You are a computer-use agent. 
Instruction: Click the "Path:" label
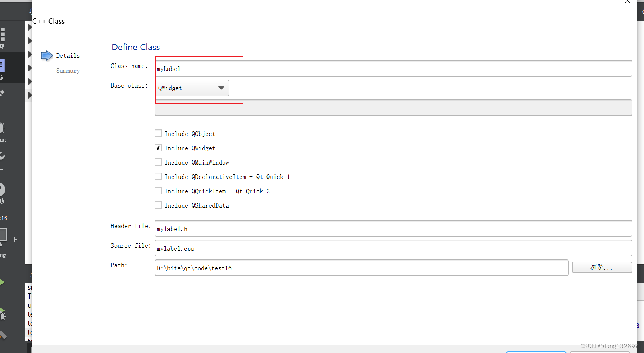pos(119,265)
